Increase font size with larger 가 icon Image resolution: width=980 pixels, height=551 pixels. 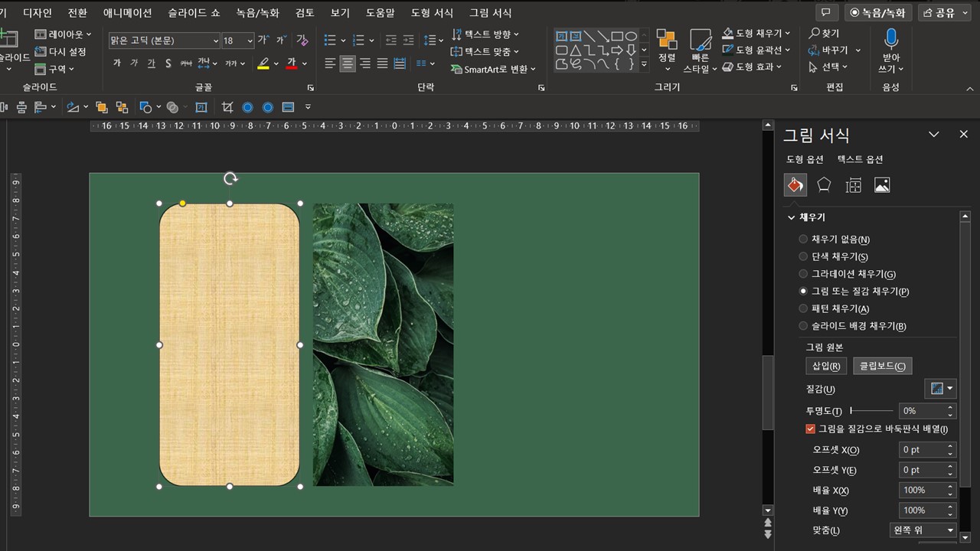(263, 40)
